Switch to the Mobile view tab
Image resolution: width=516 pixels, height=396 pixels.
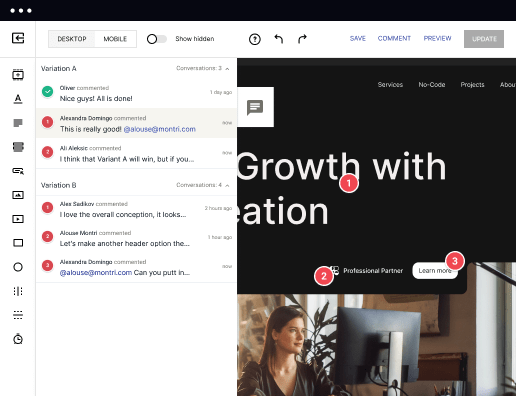coord(115,39)
